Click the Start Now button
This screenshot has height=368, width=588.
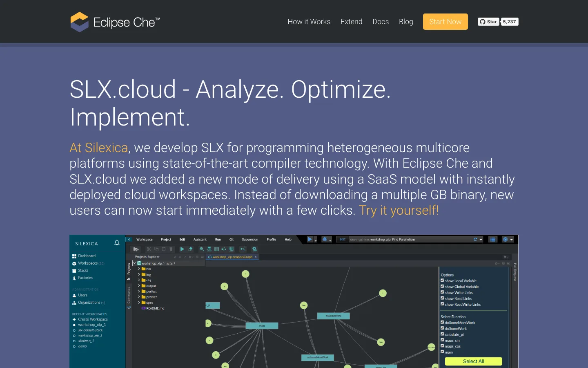click(445, 22)
